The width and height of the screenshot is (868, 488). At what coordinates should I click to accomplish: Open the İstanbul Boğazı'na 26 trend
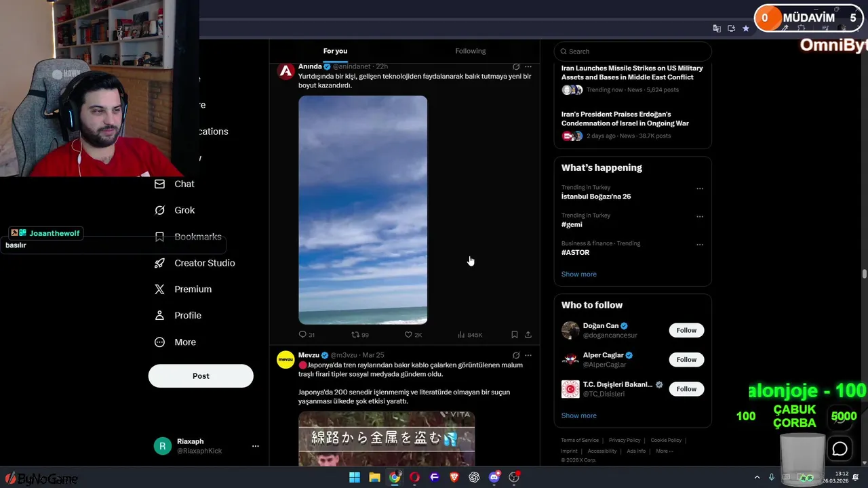pos(596,197)
